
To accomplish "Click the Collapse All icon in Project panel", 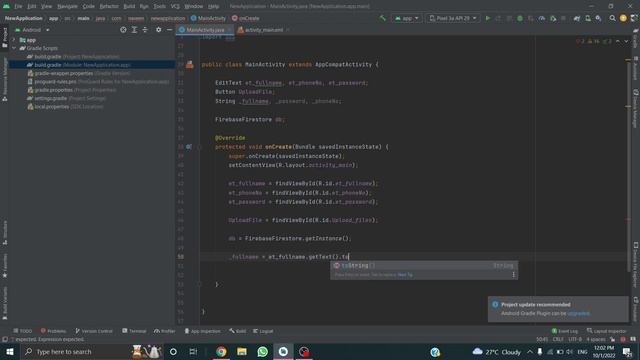I will tap(145, 30).
